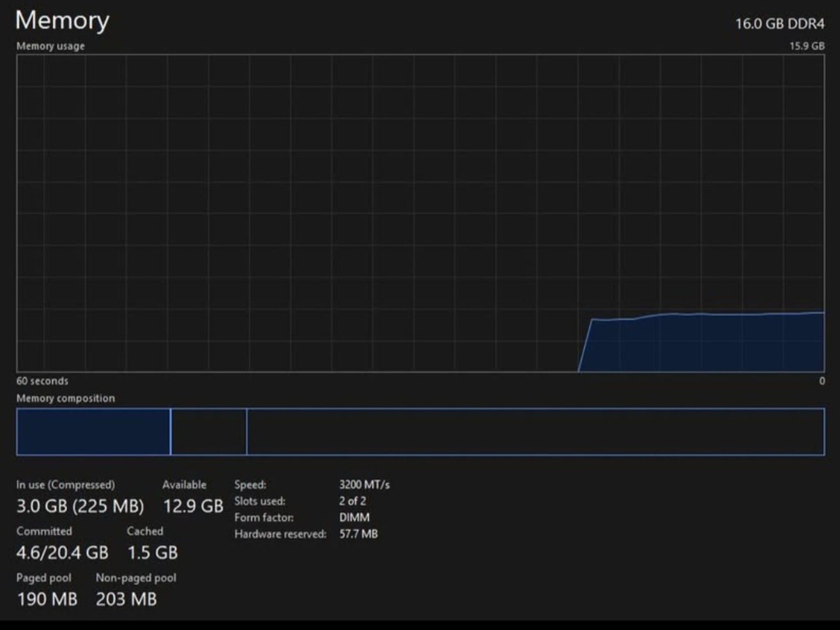Select the Form factor DIMM value
Image resolution: width=840 pixels, height=630 pixels.
[354, 518]
